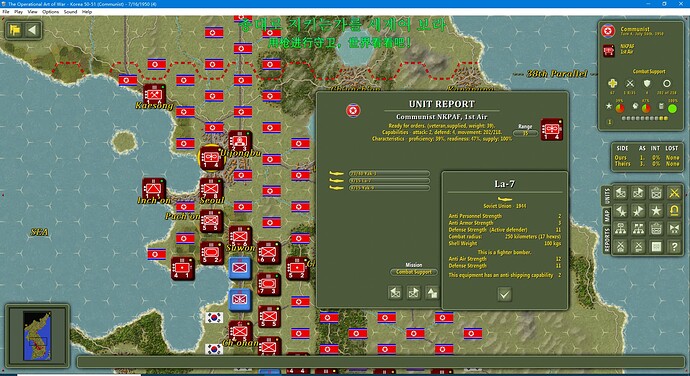Click previous unit icon in Unit Report

395,293
